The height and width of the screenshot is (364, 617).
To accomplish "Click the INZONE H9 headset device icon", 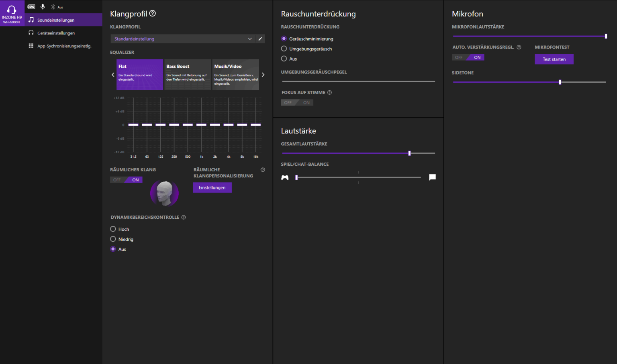I will point(12,13).
